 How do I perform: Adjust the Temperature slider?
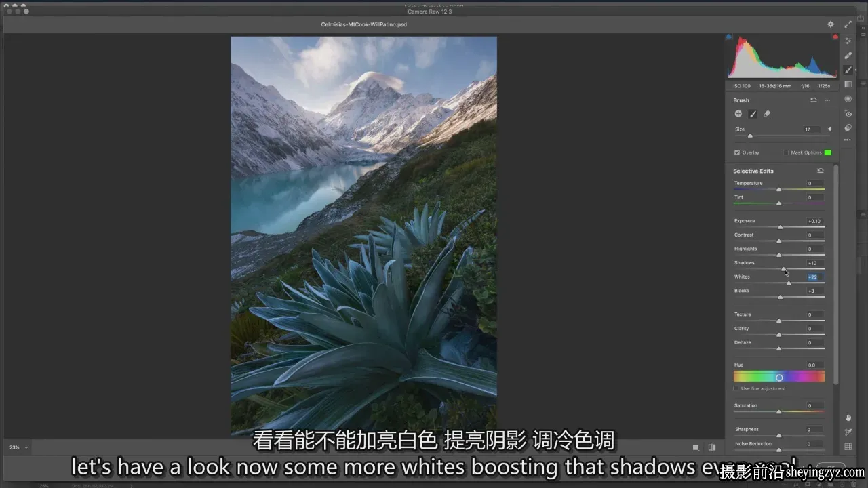point(779,189)
